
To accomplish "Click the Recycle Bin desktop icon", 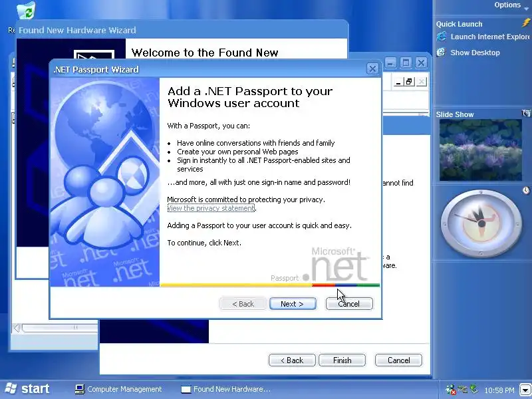I will (27, 10).
